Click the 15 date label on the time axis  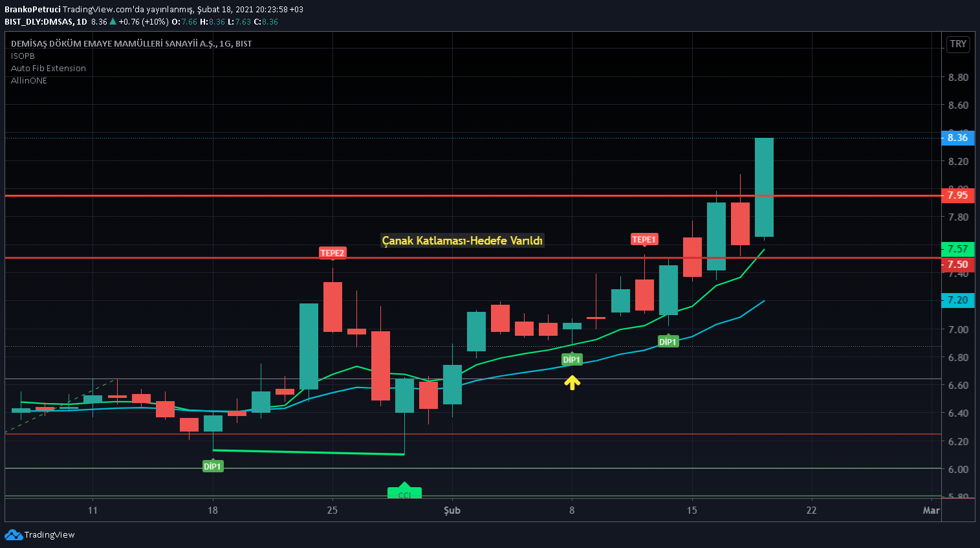pyautogui.click(x=692, y=510)
